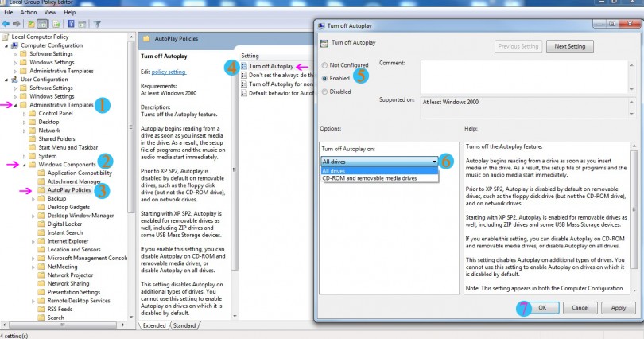This screenshot has width=644, height=339.
Task: Select the Not Configured radio button
Action: [x=325, y=64]
